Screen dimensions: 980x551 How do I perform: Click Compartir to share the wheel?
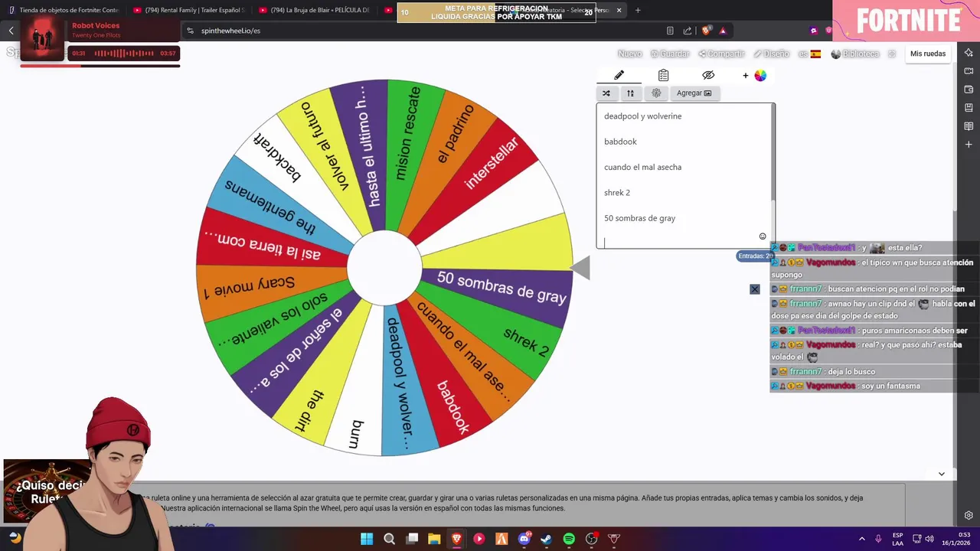point(721,54)
